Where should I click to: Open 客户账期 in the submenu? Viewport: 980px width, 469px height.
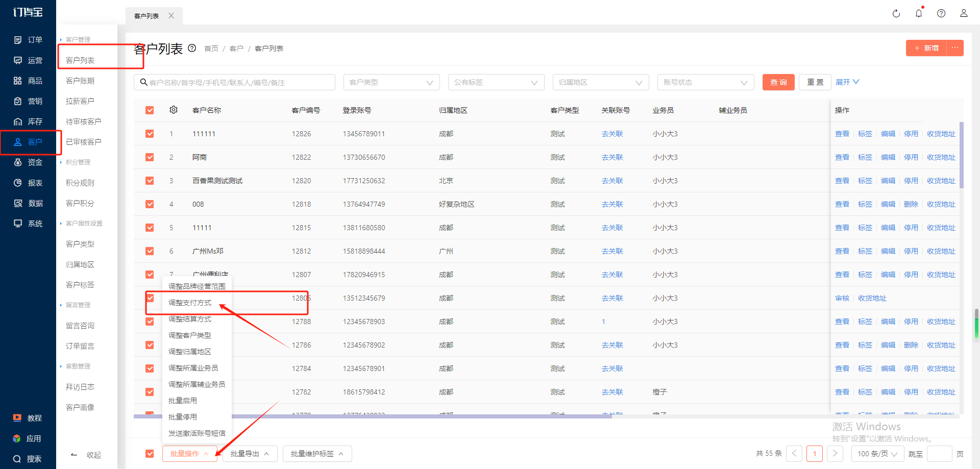80,81
